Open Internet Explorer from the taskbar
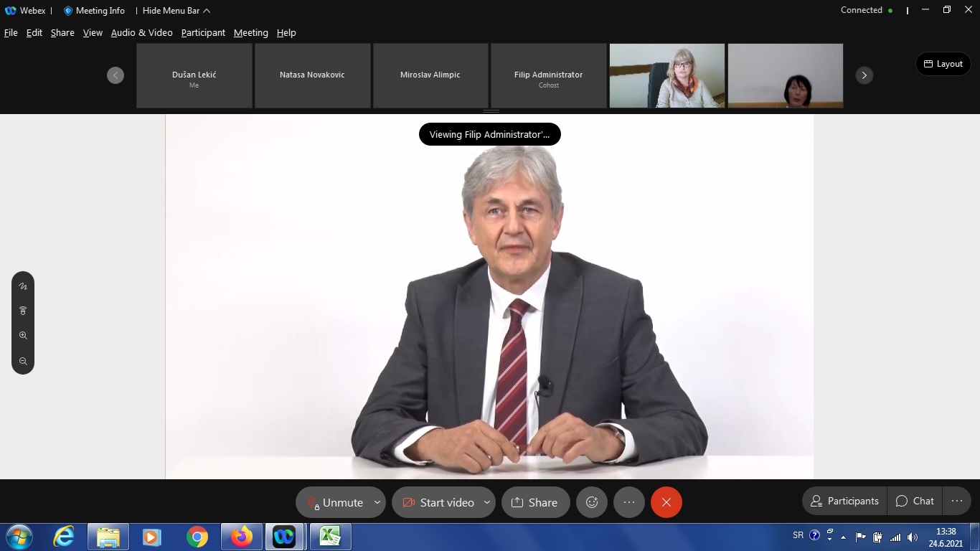980x551 pixels. [64, 537]
